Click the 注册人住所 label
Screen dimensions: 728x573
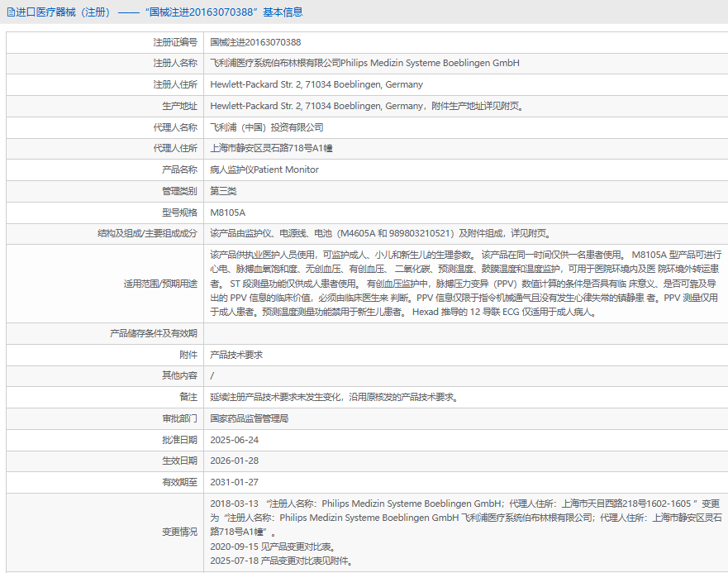point(175,84)
